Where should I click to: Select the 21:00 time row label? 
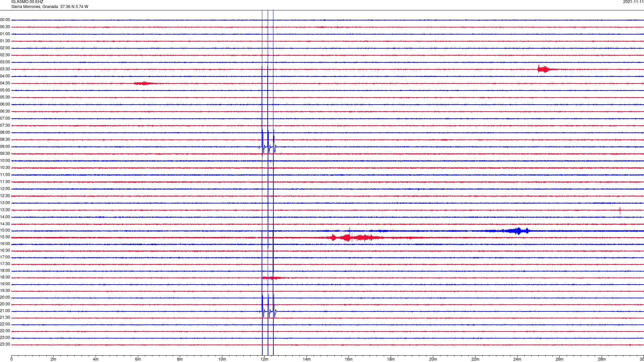(x=5, y=311)
